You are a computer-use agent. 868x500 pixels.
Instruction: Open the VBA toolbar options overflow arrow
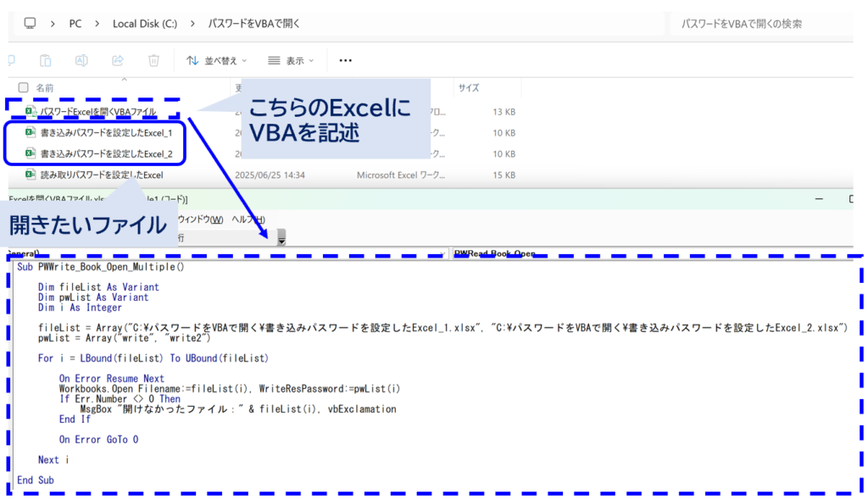[281, 237]
